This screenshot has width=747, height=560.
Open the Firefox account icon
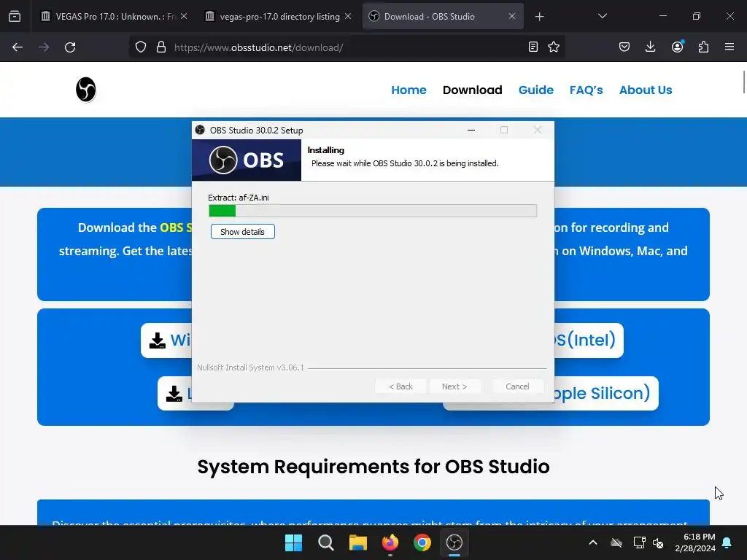[677, 47]
